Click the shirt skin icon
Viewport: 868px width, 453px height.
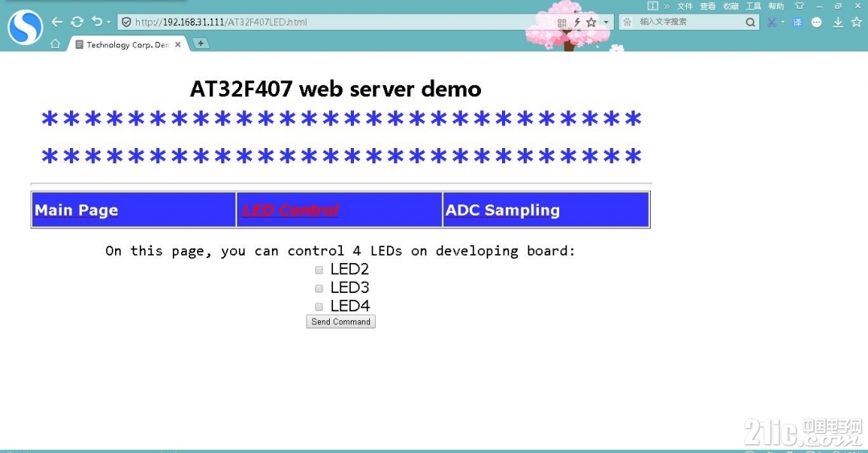800,6
